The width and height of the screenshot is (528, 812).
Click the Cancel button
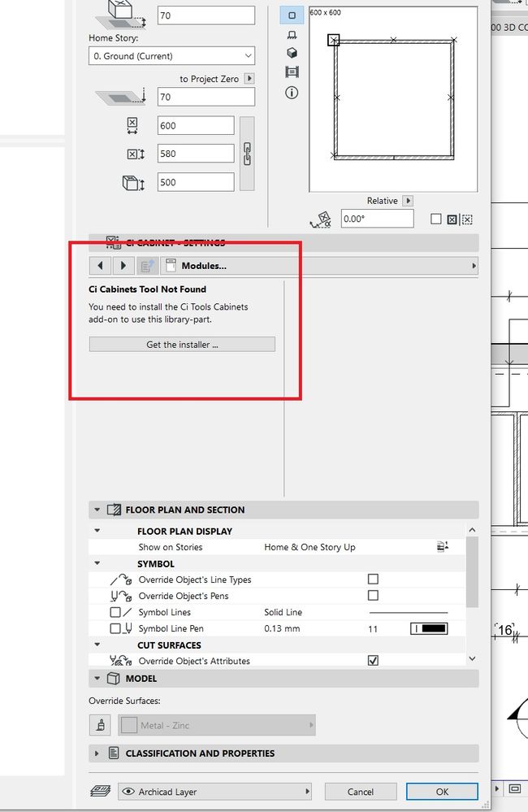click(361, 792)
